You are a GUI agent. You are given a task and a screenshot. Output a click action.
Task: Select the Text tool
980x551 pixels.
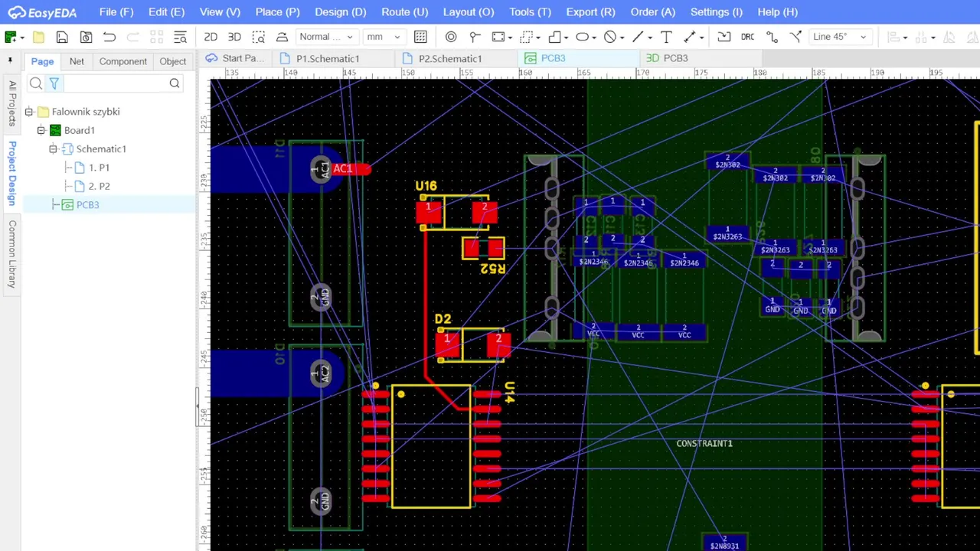coord(666,37)
